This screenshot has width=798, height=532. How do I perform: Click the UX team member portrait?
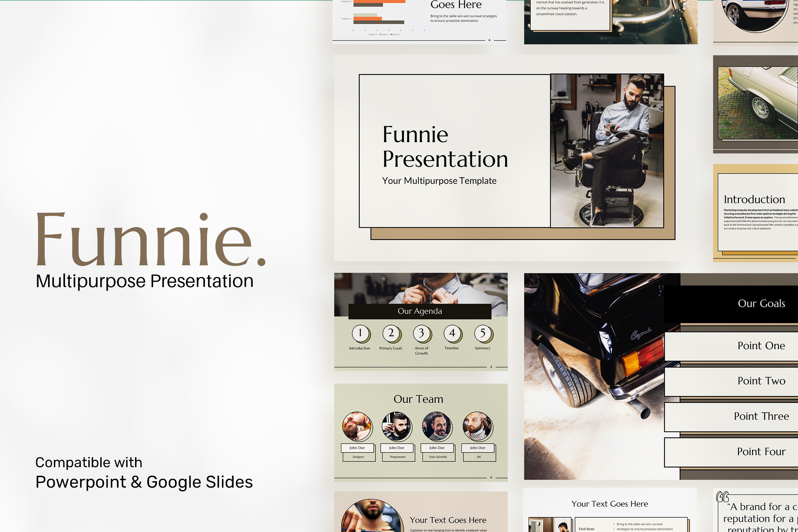coord(477,426)
